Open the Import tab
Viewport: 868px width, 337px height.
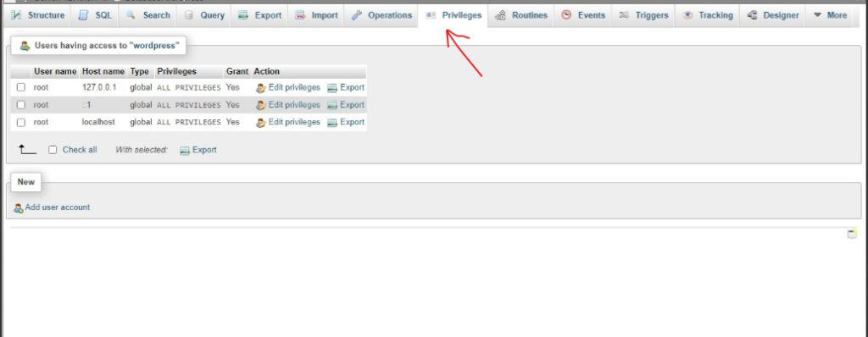(316, 15)
